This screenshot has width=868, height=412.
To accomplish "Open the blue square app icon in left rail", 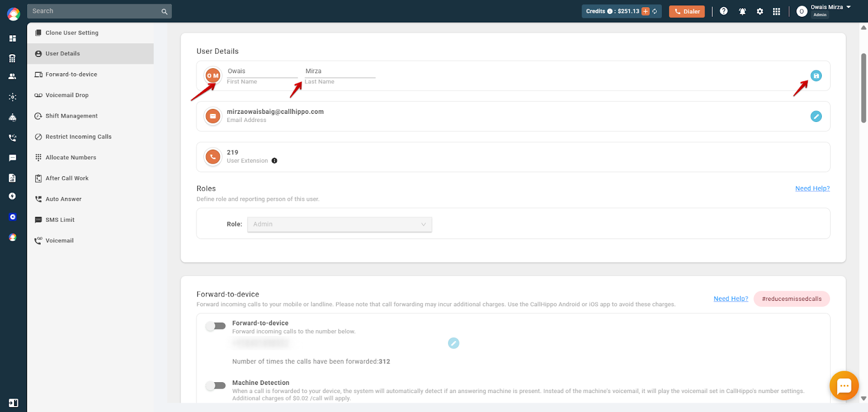I will coord(12,217).
